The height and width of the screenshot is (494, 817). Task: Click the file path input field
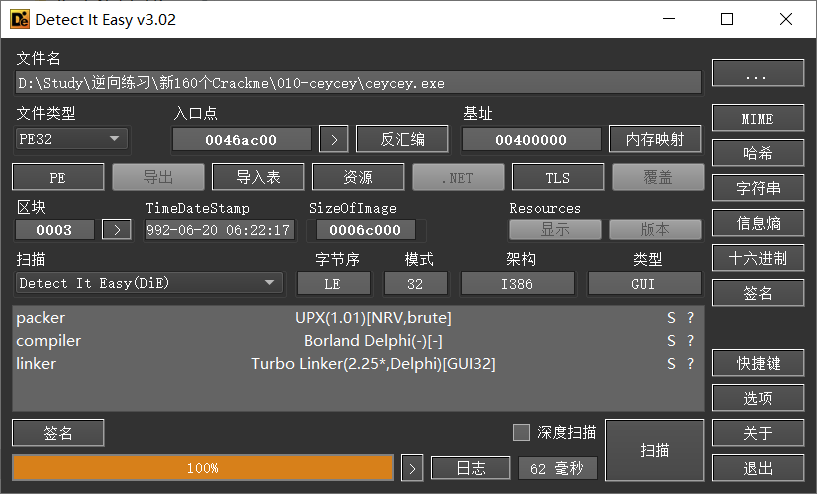pyautogui.click(x=358, y=83)
